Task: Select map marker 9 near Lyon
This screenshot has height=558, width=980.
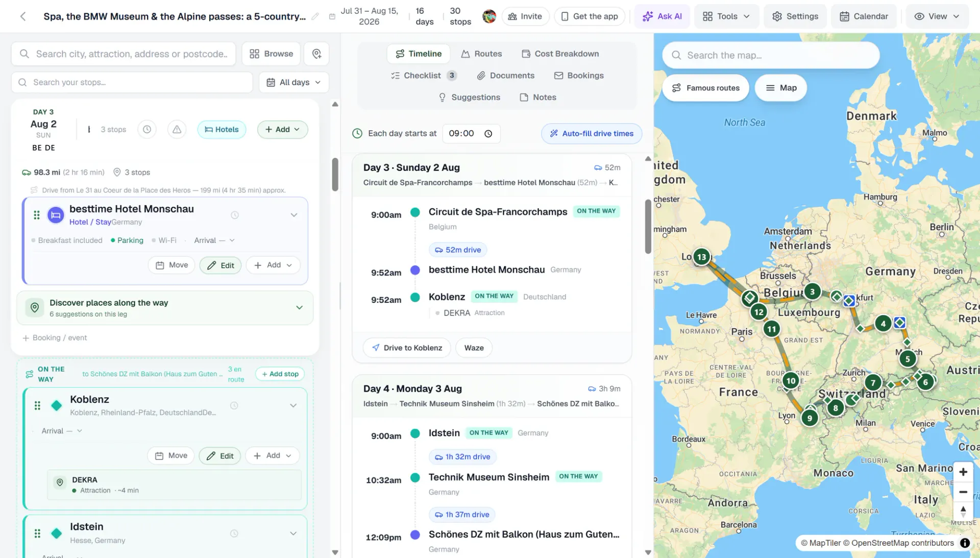Action: click(x=810, y=418)
